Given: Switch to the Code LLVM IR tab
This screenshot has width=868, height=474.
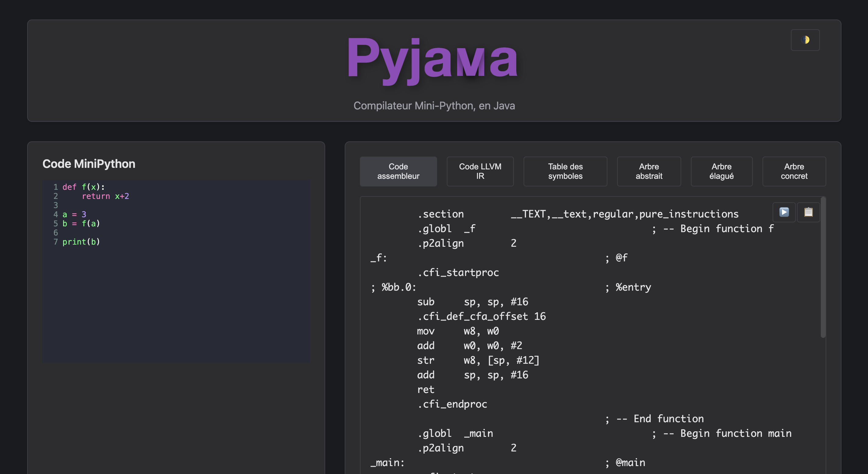Looking at the screenshot, I should point(480,172).
